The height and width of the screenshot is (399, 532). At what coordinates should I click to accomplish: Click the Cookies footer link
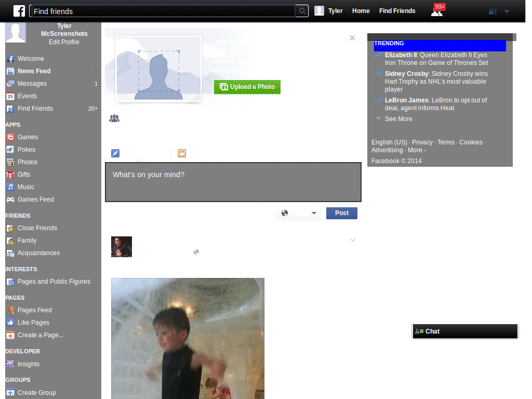click(471, 142)
